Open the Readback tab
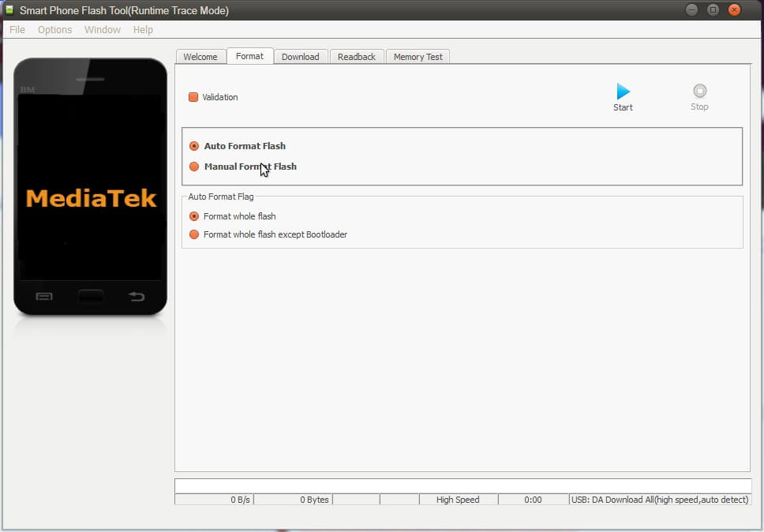Image resolution: width=764 pixels, height=532 pixels. pos(357,57)
